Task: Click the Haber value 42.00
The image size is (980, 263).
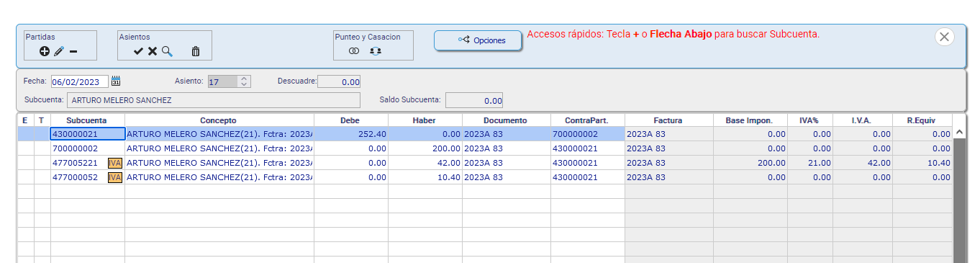Action: 425,163
